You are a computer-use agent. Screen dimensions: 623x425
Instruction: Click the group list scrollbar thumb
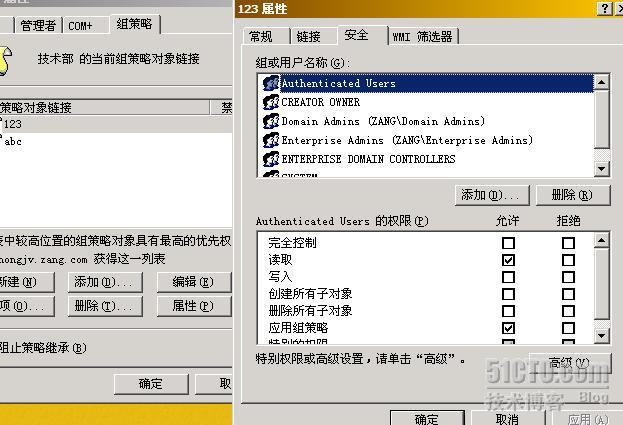click(x=602, y=119)
